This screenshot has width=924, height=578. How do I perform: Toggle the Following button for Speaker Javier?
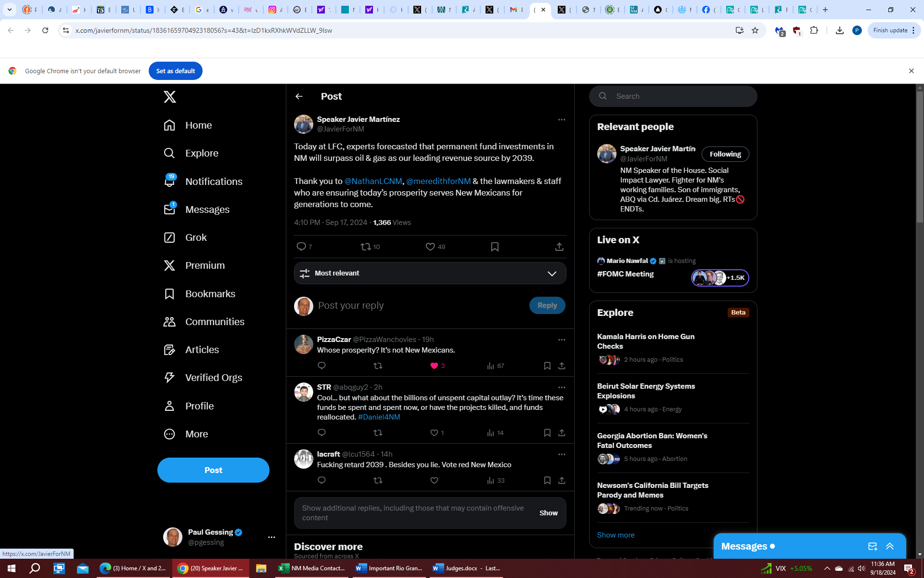pos(725,154)
